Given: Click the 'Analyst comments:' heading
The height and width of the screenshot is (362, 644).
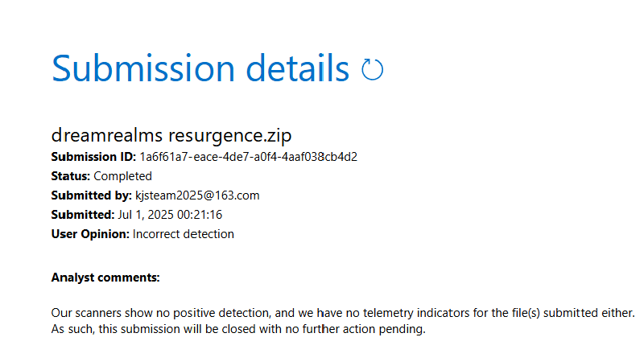Looking at the screenshot, I should click(105, 278).
